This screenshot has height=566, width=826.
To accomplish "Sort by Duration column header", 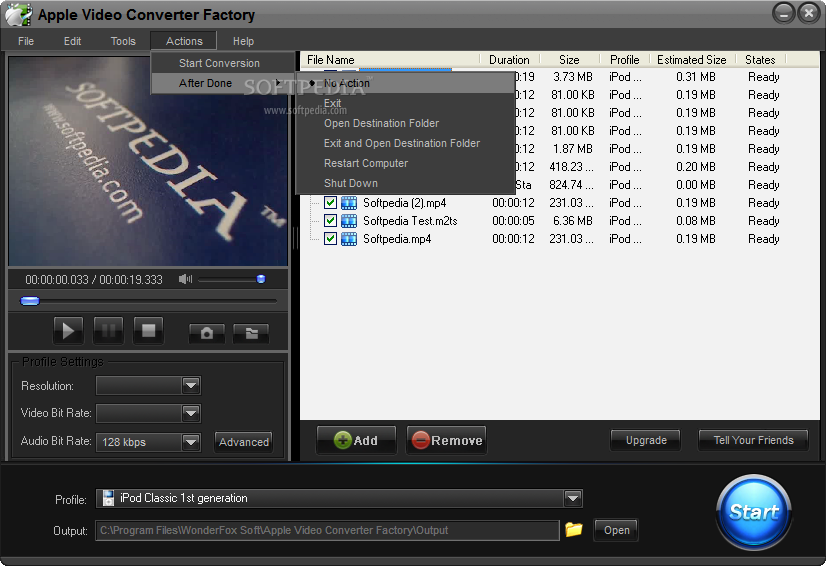I will [509, 60].
